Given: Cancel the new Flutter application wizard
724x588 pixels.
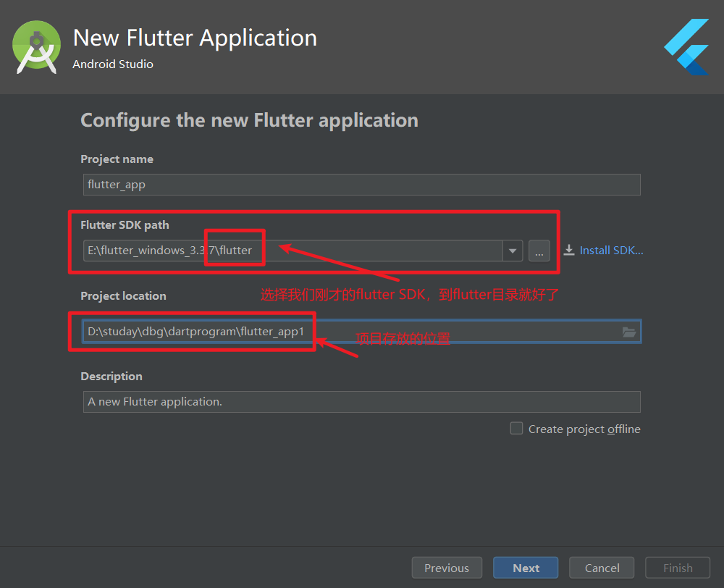Looking at the screenshot, I should [602, 568].
